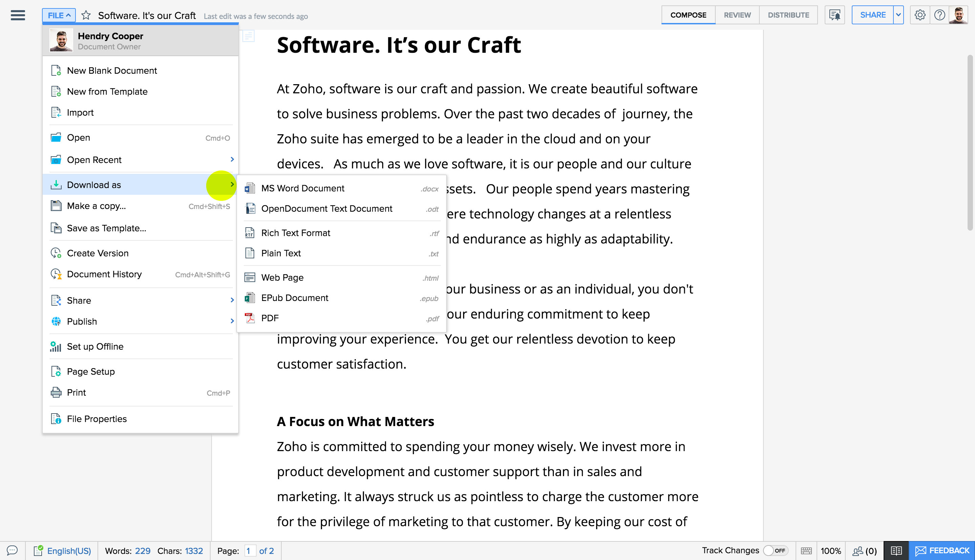Download as PDF
Image resolution: width=975 pixels, height=560 pixels.
tap(269, 318)
